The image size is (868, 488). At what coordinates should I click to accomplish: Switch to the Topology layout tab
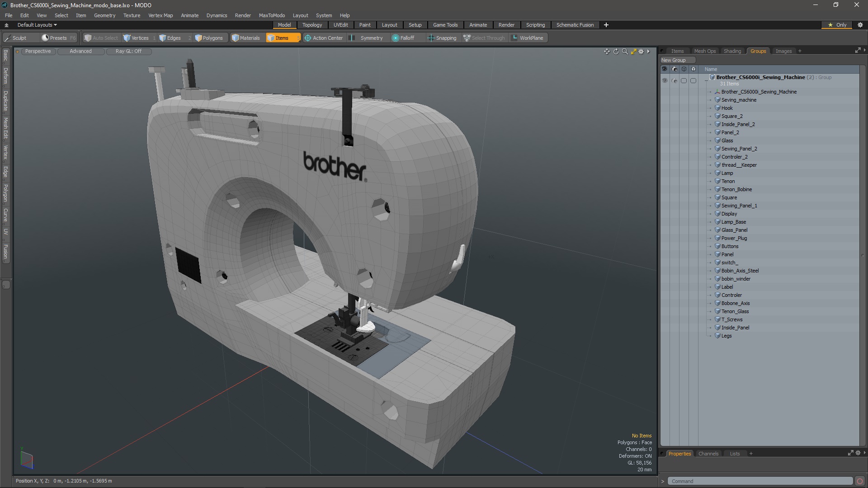tap(312, 25)
